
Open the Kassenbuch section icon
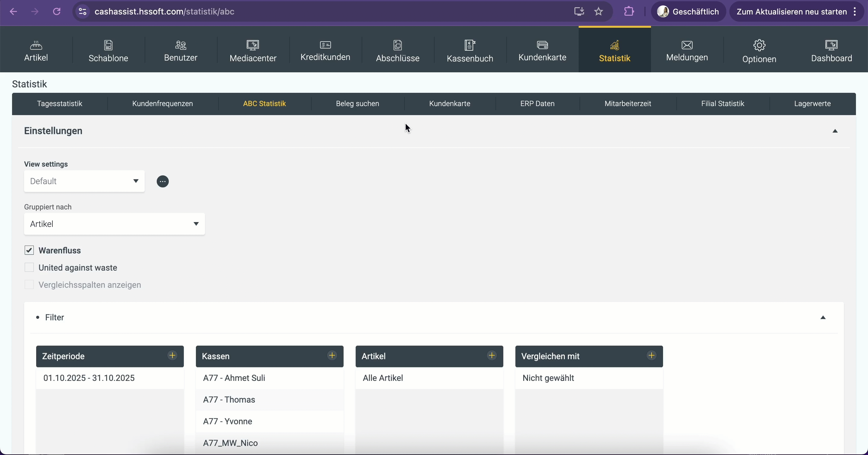click(470, 45)
